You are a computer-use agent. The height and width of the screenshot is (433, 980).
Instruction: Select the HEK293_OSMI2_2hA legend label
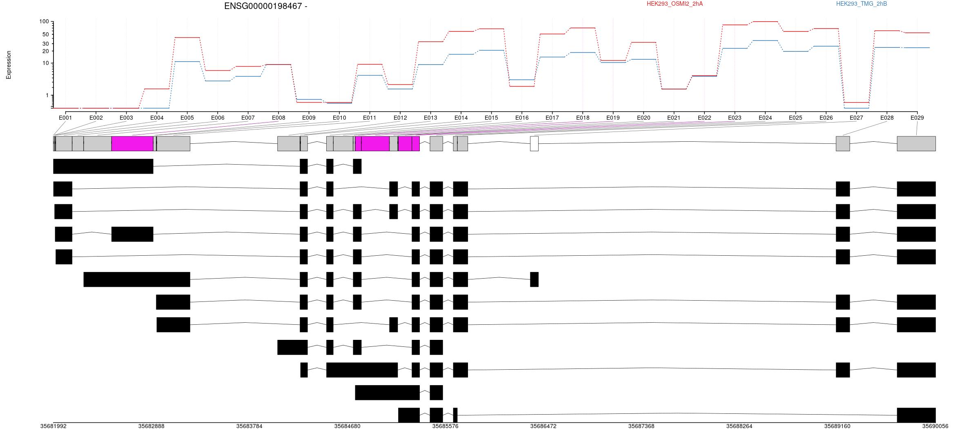pyautogui.click(x=675, y=4)
